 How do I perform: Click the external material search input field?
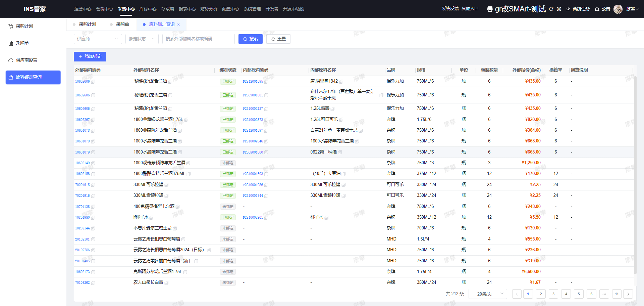(198, 39)
